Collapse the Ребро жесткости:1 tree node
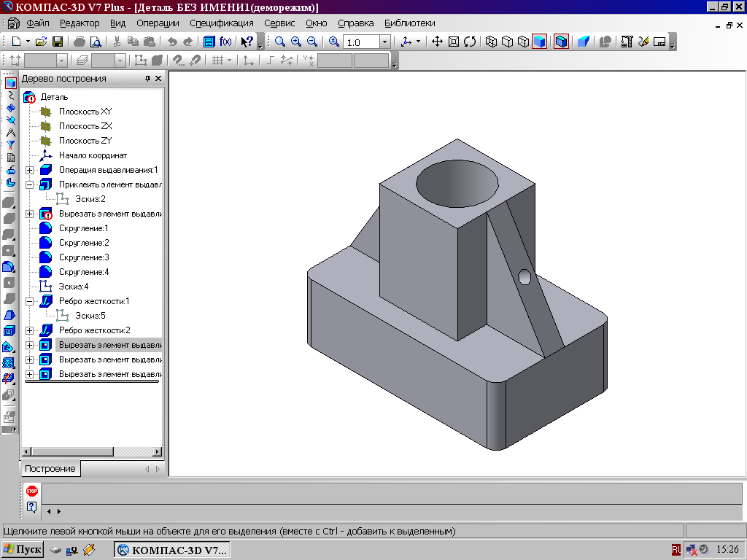The height and width of the screenshot is (560, 747). (29, 301)
